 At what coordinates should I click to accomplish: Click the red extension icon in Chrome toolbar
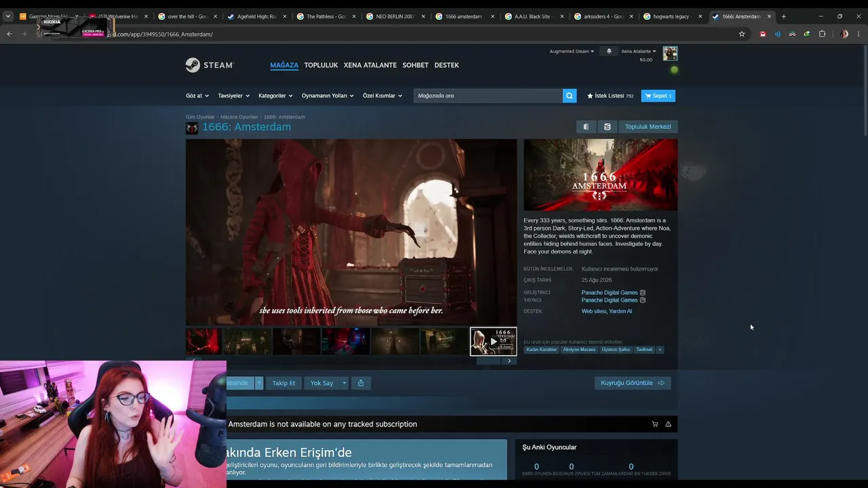pos(763,34)
